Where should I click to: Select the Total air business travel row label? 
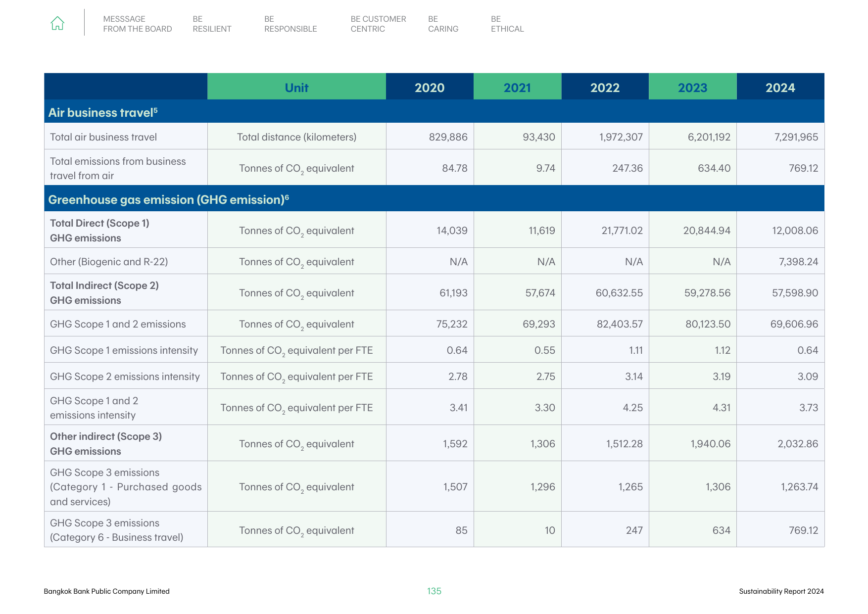point(103,137)
